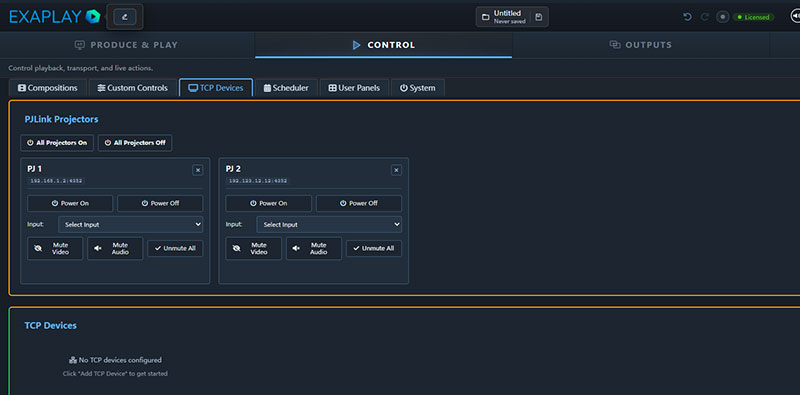Viewport: 800px width, 395px height.
Task: Mute audio on PJ 1
Action: [115, 249]
